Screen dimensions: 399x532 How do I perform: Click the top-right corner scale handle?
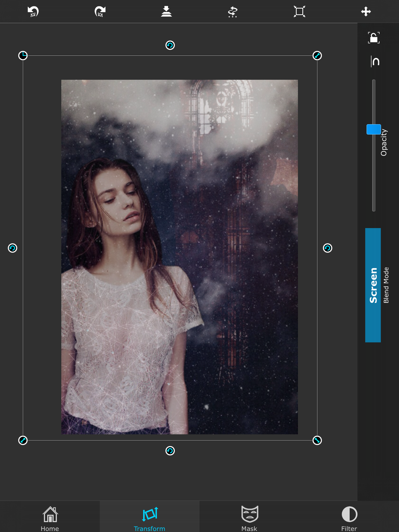point(317,56)
